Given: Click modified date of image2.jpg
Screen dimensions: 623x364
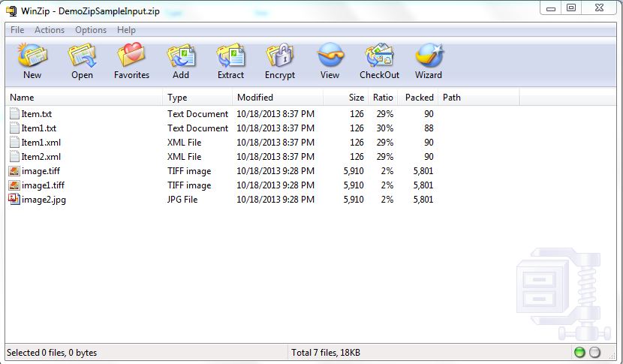Looking at the screenshot, I should (x=275, y=200).
